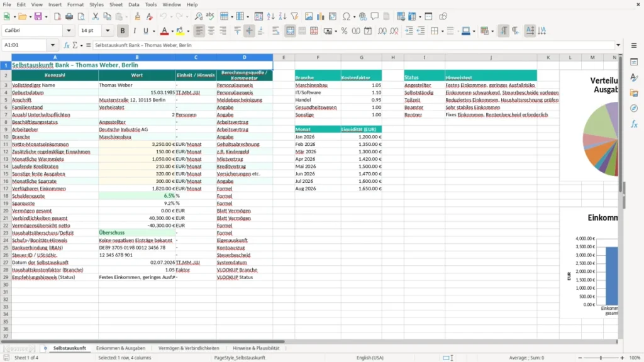Open Font Color dropdown arrow
Screen dimensions: 644x362
tap(172, 31)
